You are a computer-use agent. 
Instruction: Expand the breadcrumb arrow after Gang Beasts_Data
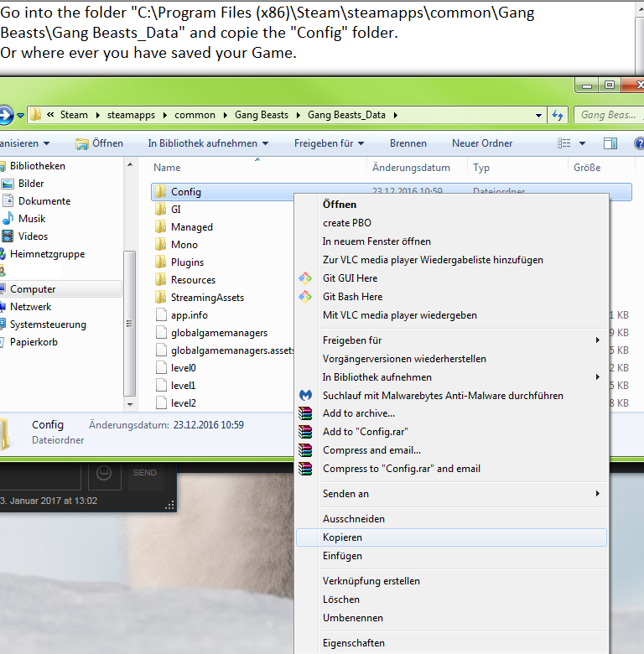396,115
